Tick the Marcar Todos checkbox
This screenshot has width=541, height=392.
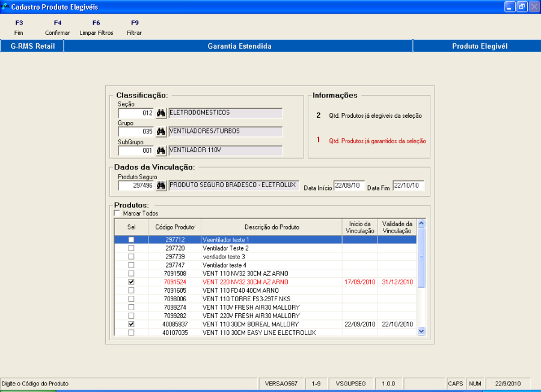(x=117, y=213)
